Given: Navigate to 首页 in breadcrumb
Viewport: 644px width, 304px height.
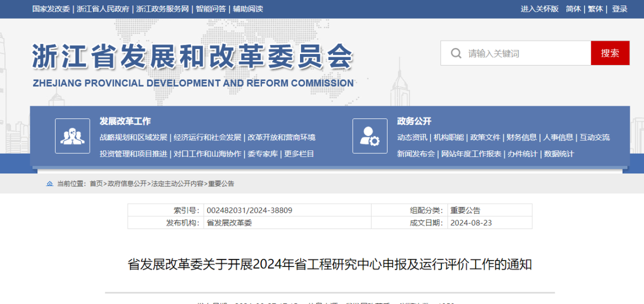Looking at the screenshot, I should tap(96, 183).
